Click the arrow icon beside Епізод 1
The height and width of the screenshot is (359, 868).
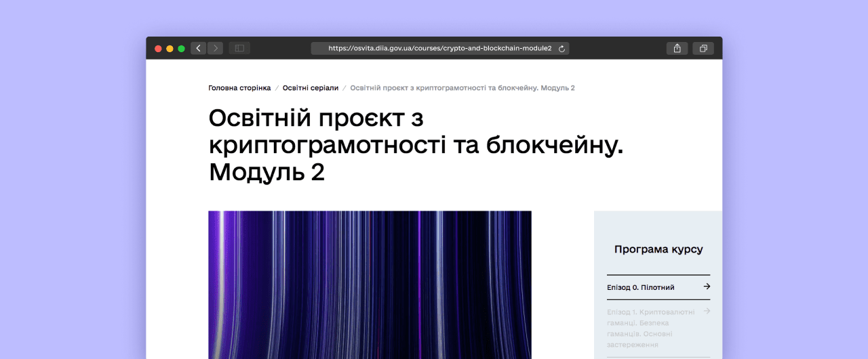pyautogui.click(x=707, y=311)
